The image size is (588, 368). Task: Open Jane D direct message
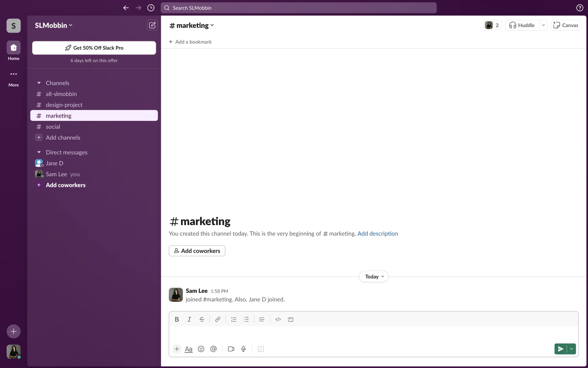55,163
